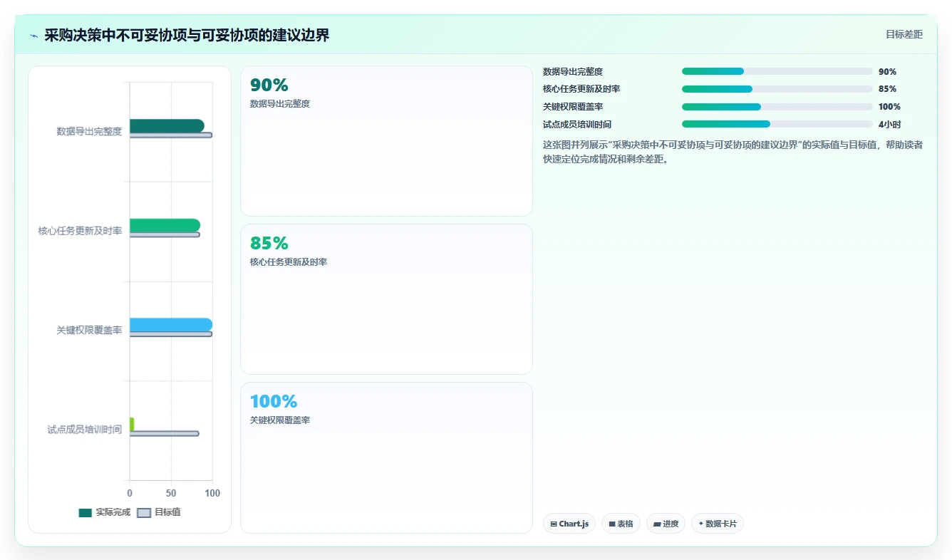Click the 85% value beside progress bar
Screen dimensions: 952x560
[887, 89]
